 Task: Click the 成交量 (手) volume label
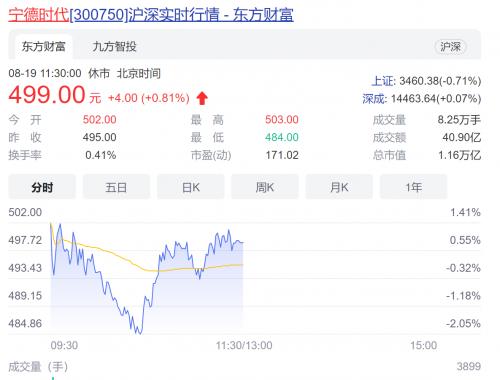click(38, 367)
